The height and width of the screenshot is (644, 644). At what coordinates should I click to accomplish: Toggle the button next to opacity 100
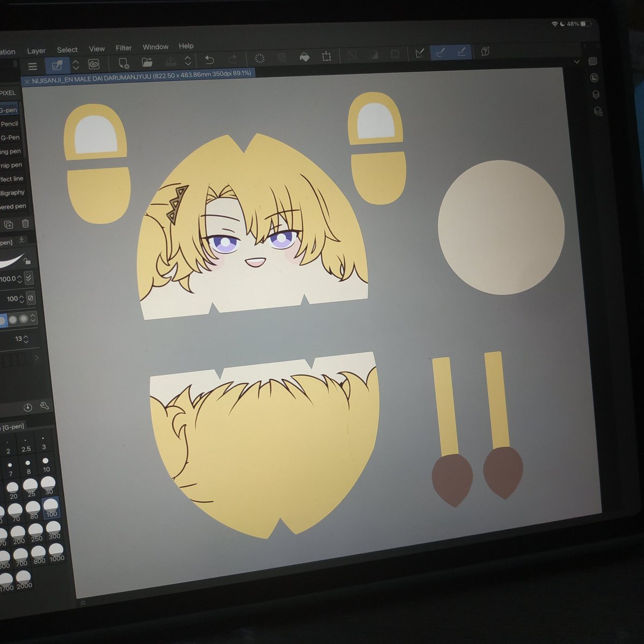pyautogui.click(x=31, y=298)
